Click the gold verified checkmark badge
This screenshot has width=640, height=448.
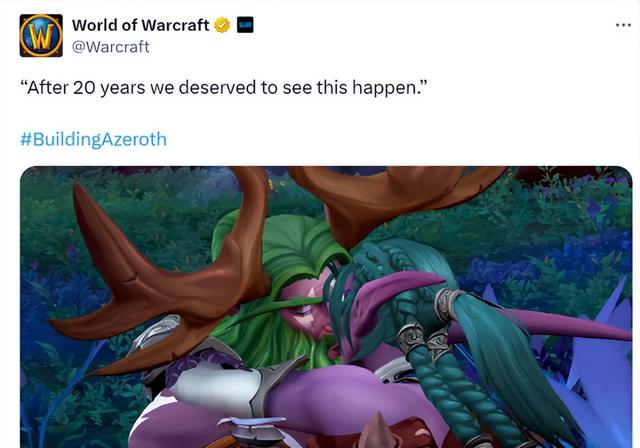[x=222, y=25]
